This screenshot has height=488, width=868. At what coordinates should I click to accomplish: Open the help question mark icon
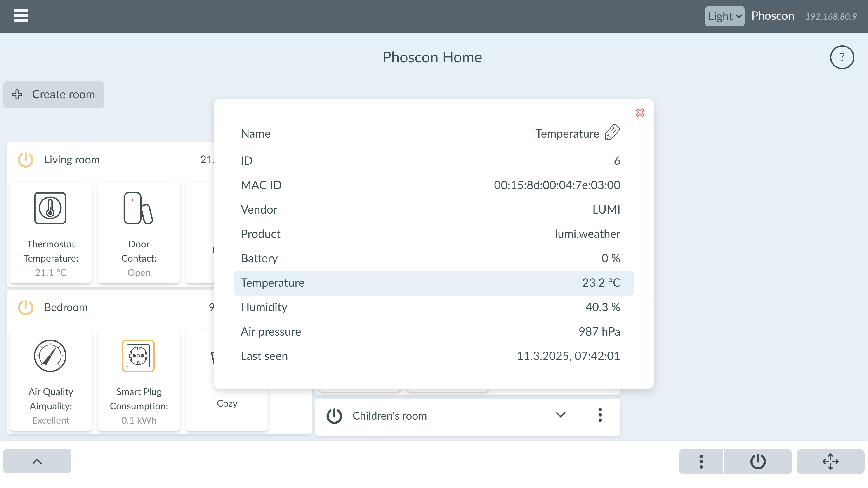click(842, 57)
